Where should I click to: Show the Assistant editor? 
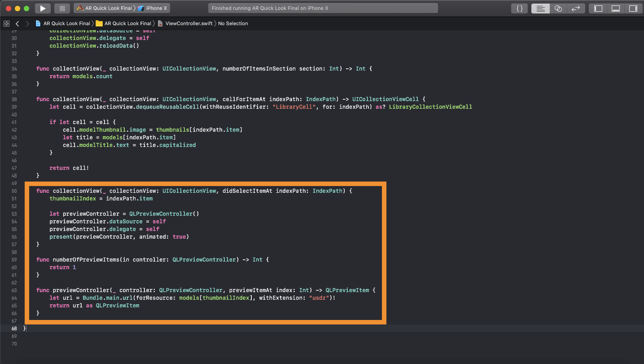[558, 9]
